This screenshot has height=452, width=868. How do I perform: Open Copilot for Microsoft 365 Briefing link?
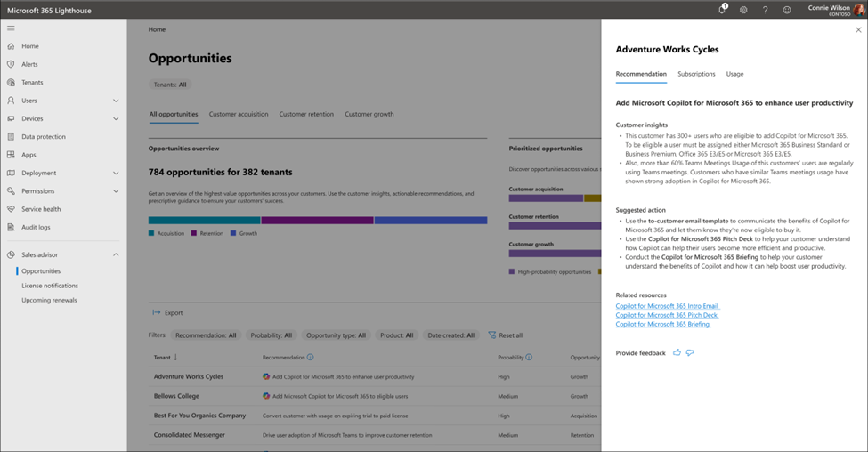662,324
